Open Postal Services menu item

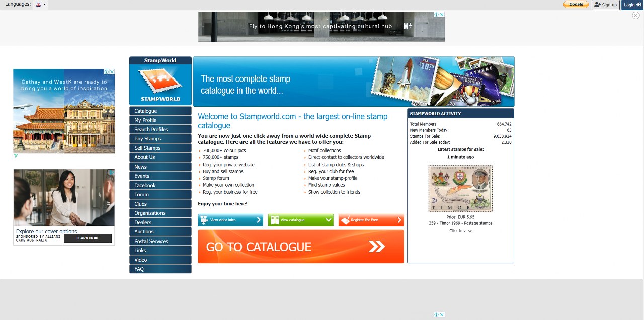160,241
